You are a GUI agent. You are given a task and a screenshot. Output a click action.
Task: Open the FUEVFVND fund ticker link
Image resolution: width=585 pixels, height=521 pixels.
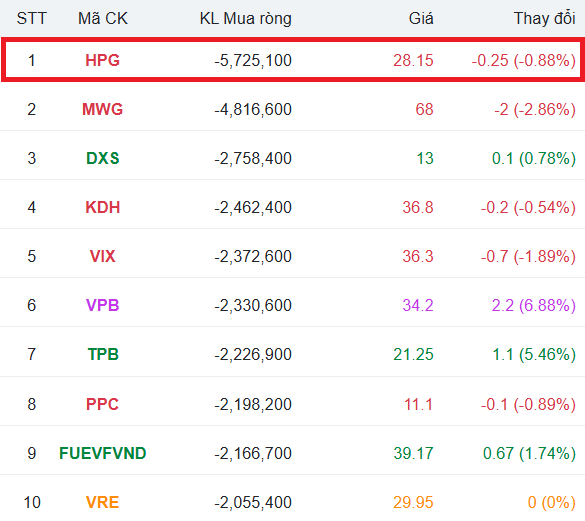[x=103, y=453]
